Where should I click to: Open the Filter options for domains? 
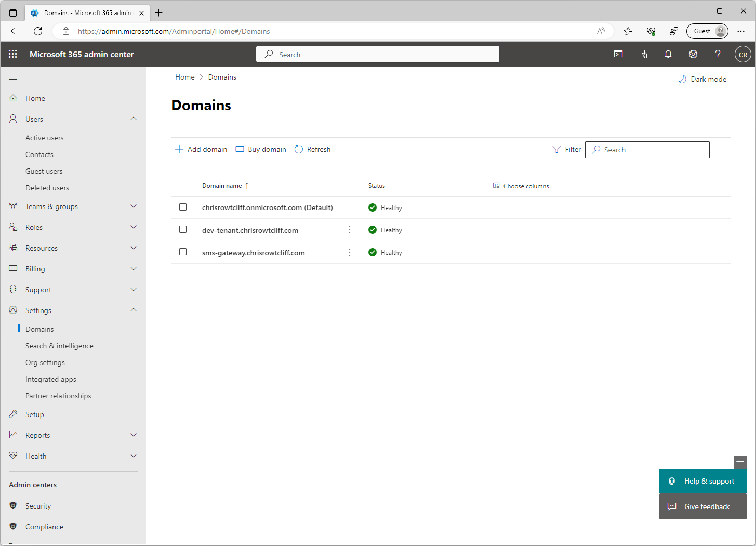point(566,149)
